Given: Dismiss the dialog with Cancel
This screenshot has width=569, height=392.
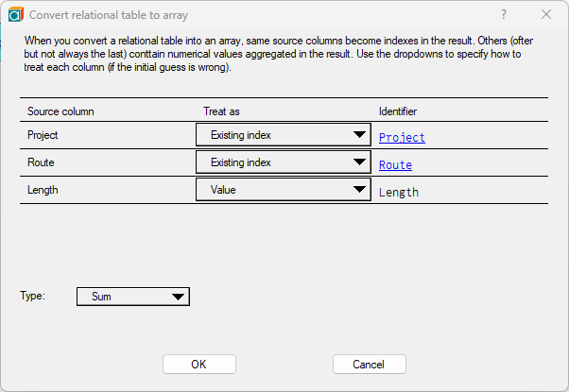Looking at the screenshot, I should [369, 364].
